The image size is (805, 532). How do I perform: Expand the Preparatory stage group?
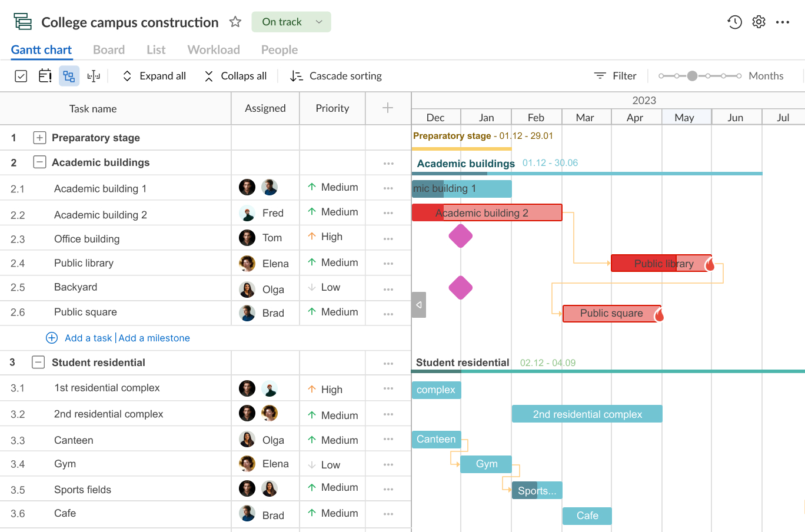(x=39, y=138)
